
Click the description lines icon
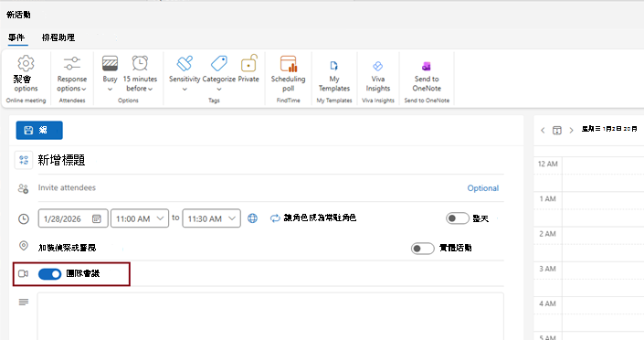click(x=24, y=303)
